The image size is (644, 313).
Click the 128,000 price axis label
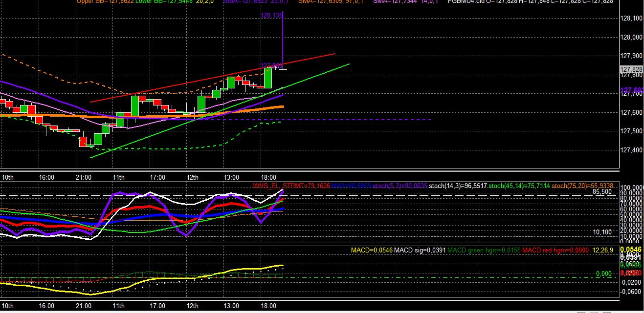(x=631, y=37)
